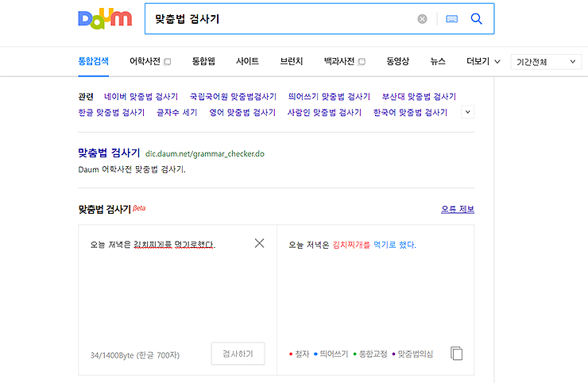This screenshot has height=383, width=588.
Task: Clear input text with X icon
Action: click(260, 243)
